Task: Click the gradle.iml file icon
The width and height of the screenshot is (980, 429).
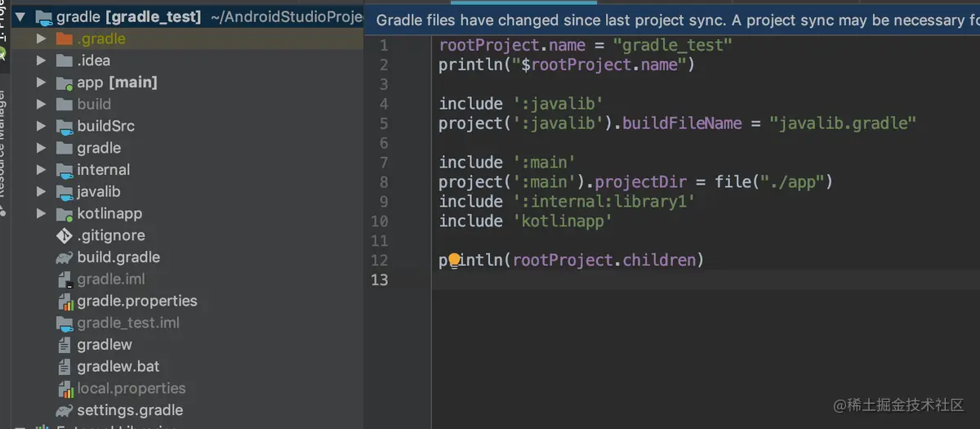Action: [x=65, y=279]
